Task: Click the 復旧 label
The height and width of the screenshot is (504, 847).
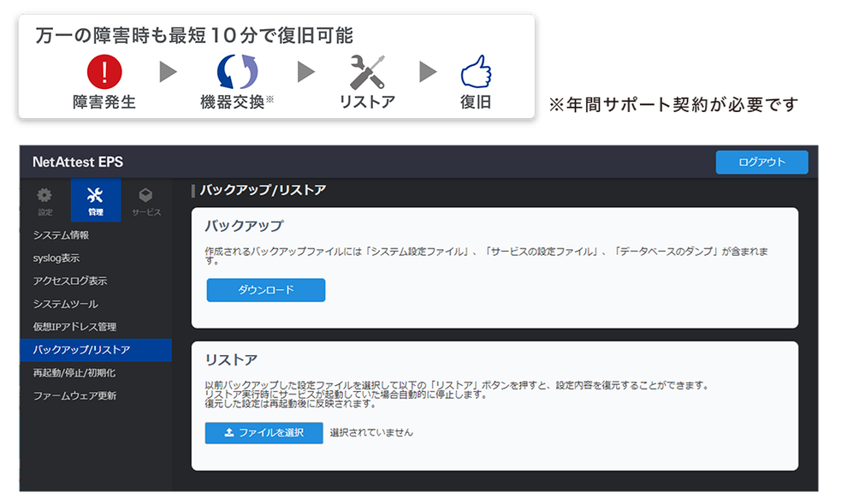Action: [x=476, y=102]
